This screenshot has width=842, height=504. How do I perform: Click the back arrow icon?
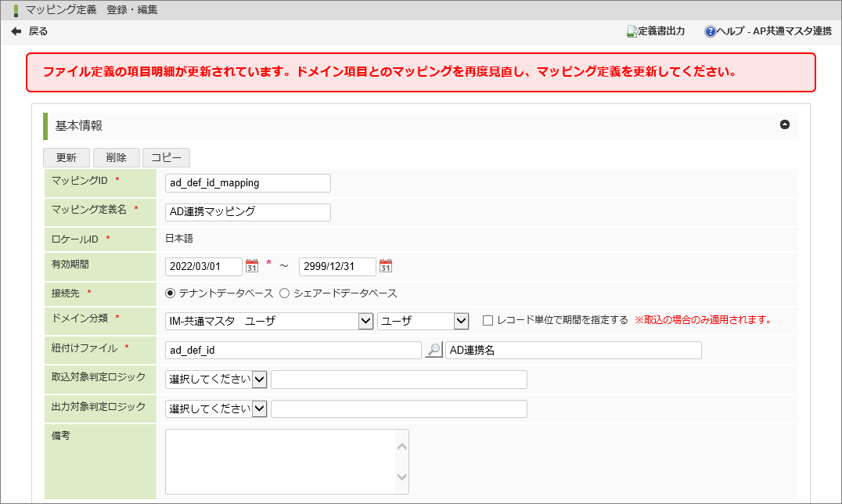16,31
